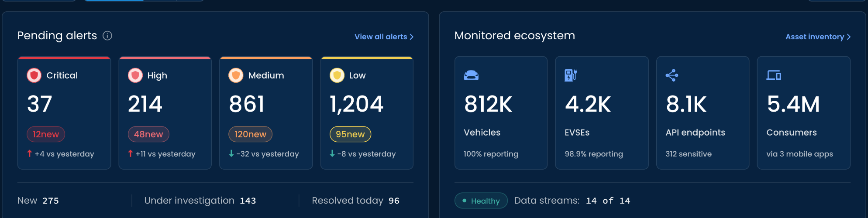
Task: Click the Low severity shield icon
Action: click(337, 75)
